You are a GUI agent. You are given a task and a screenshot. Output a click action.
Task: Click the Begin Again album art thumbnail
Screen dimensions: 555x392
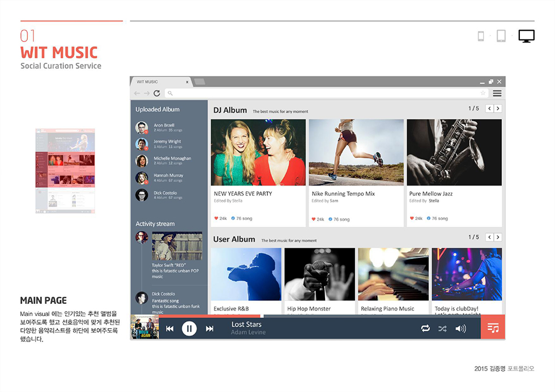click(x=143, y=328)
